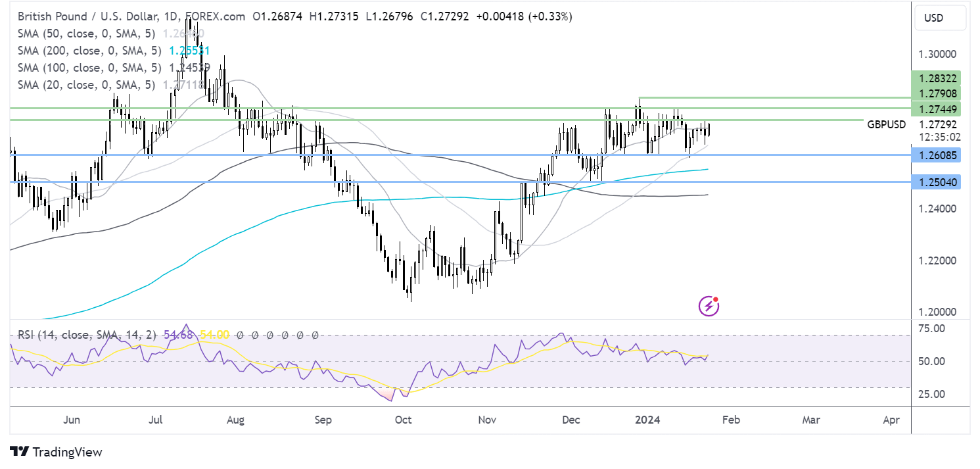Screen dimensions: 980x469
Task: Click the RSI 75.00 axis label
Action: (x=931, y=328)
